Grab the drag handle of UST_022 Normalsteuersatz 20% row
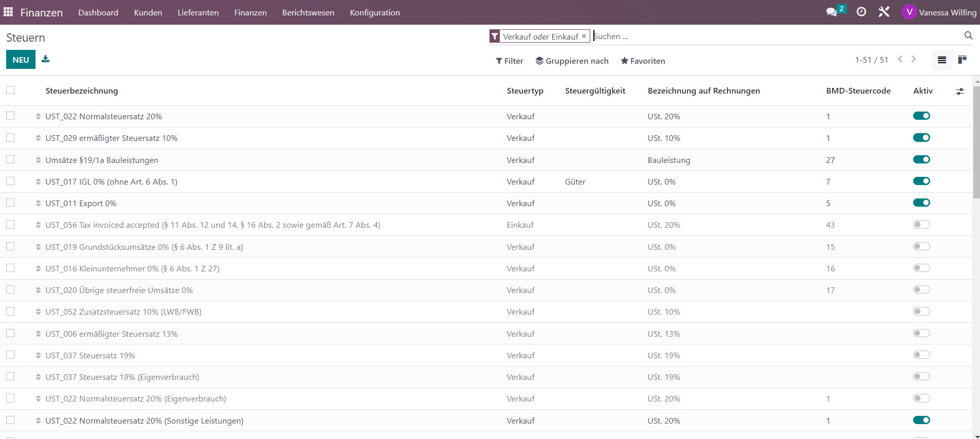 click(39, 117)
